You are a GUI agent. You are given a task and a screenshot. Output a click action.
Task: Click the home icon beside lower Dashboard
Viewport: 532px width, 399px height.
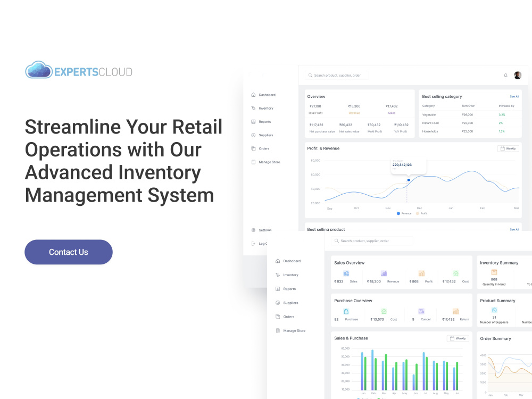click(x=278, y=261)
